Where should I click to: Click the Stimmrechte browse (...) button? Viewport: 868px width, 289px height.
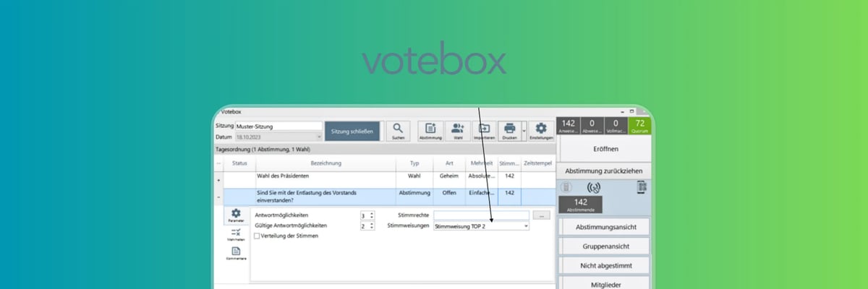(541, 215)
